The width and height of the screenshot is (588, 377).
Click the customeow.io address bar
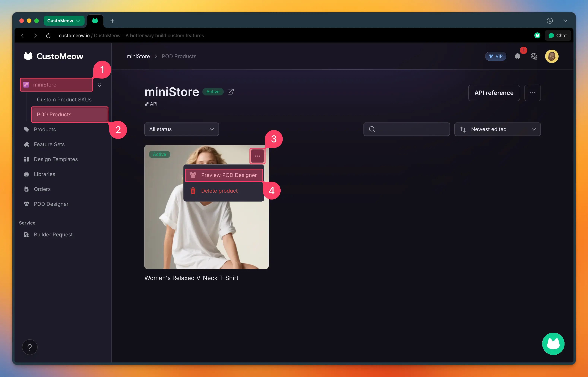pos(131,35)
